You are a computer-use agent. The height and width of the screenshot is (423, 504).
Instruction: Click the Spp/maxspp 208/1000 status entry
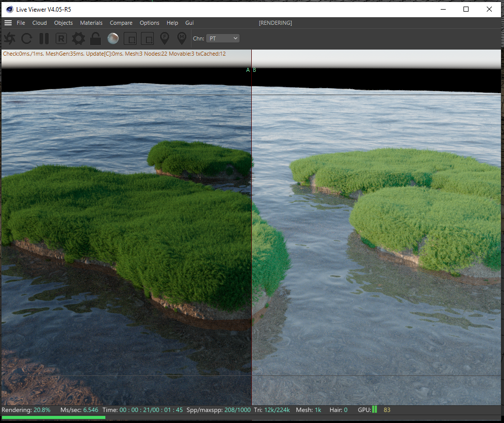pyautogui.click(x=219, y=410)
